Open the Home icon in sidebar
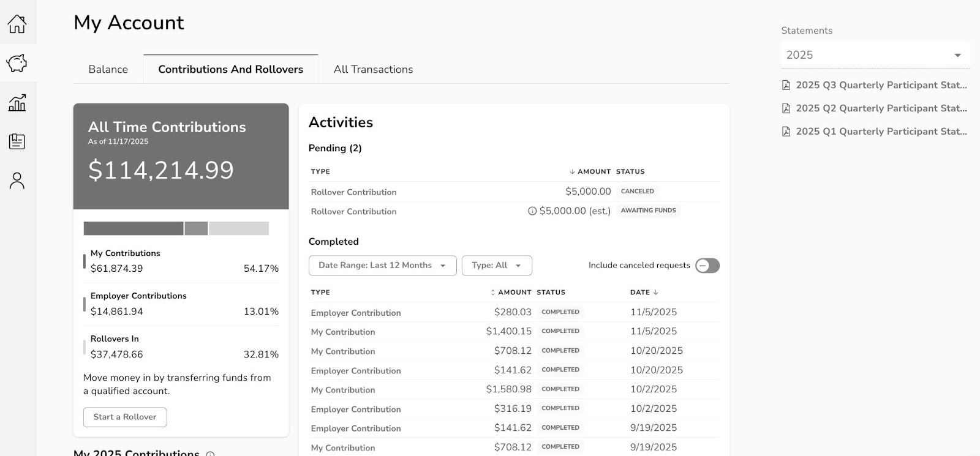Screen dimensions: 980x456 click(17, 24)
